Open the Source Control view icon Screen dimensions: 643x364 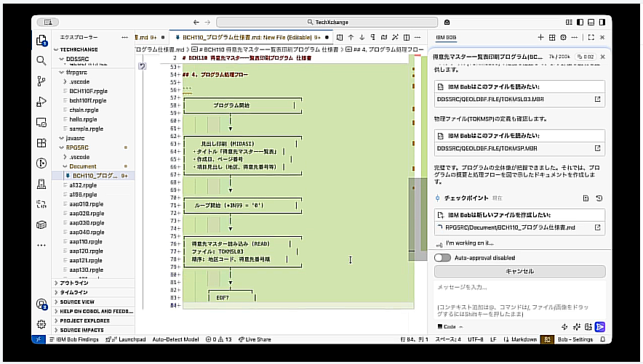pos(41,81)
